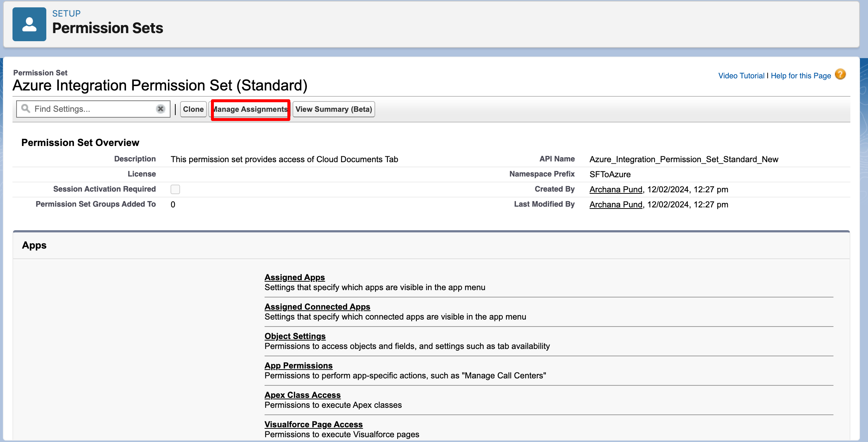Image resolution: width=868 pixels, height=442 pixels.
Task: Open App Permissions
Action: (298, 366)
